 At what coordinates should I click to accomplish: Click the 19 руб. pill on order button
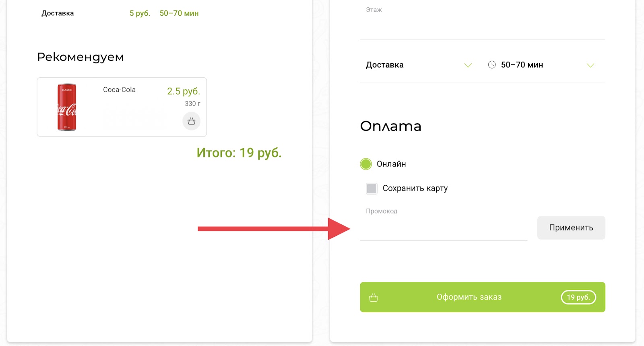(x=578, y=297)
